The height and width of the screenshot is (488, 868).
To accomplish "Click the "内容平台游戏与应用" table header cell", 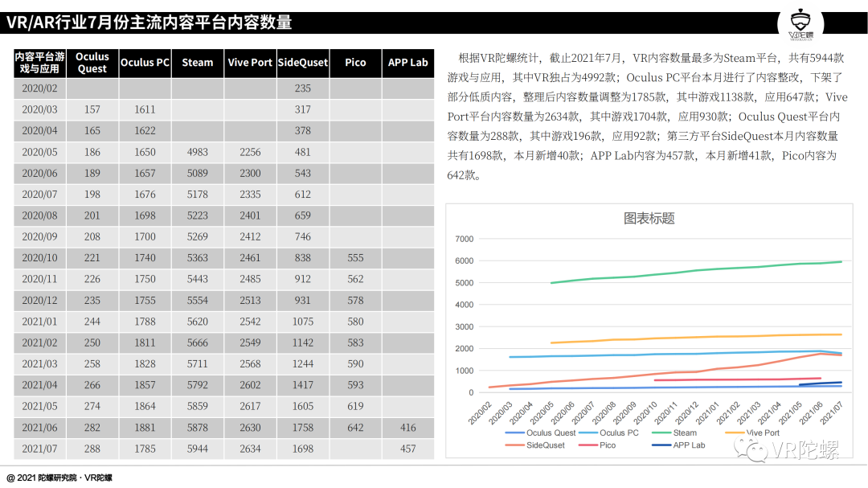I will tap(40, 63).
